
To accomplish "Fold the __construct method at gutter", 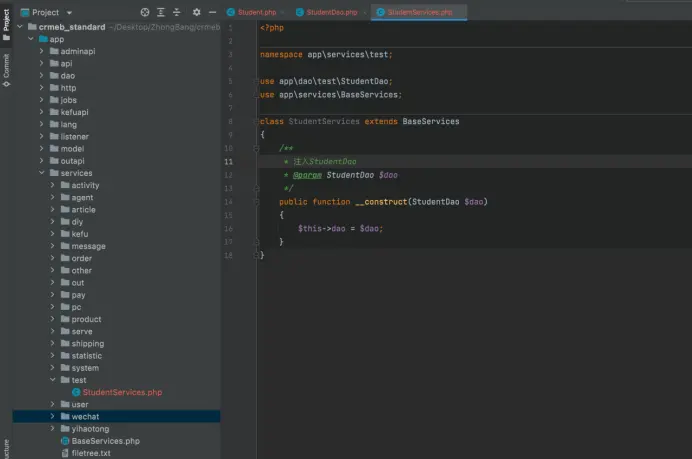I will 256,202.
